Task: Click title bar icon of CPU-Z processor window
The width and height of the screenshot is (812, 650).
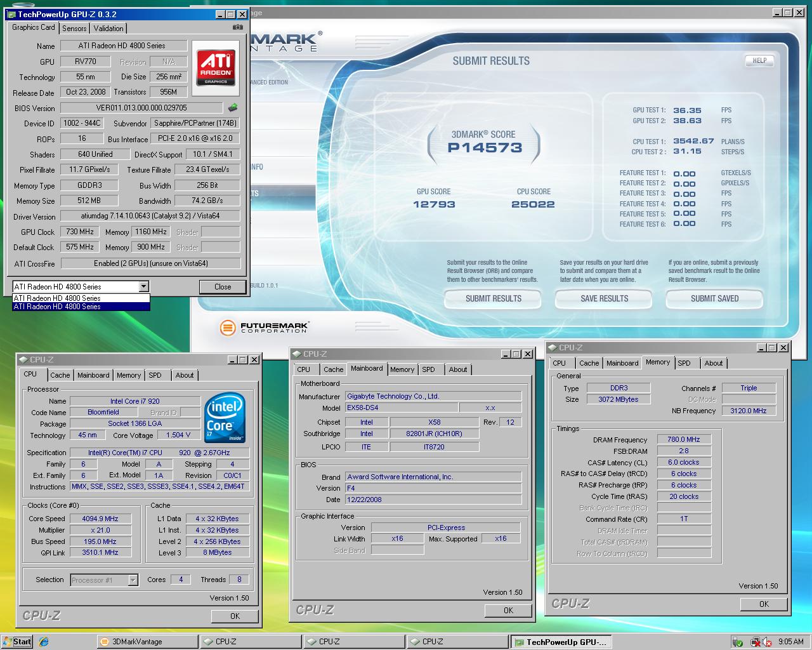Action: [x=23, y=359]
